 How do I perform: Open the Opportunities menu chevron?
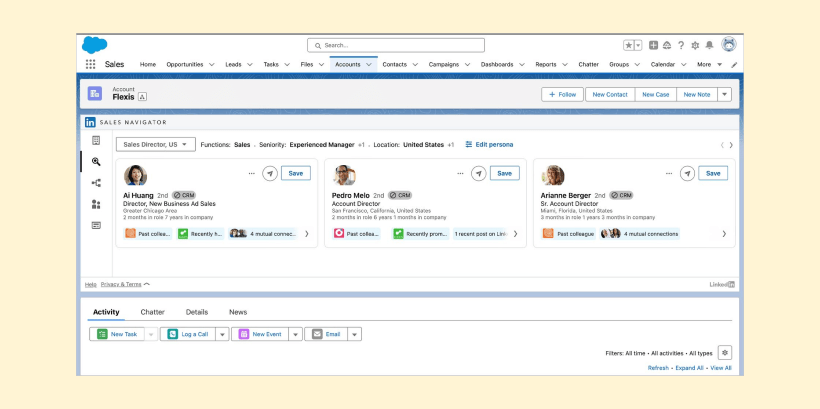click(212, 64)
